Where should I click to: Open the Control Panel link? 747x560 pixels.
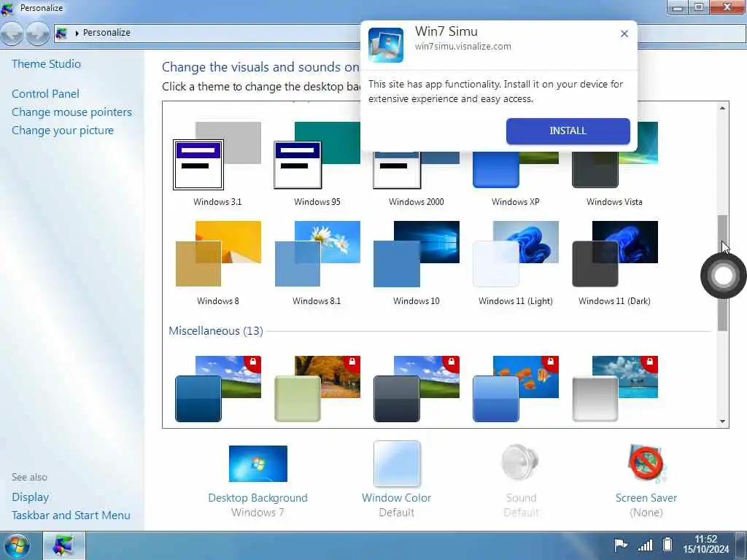(46, 94)
